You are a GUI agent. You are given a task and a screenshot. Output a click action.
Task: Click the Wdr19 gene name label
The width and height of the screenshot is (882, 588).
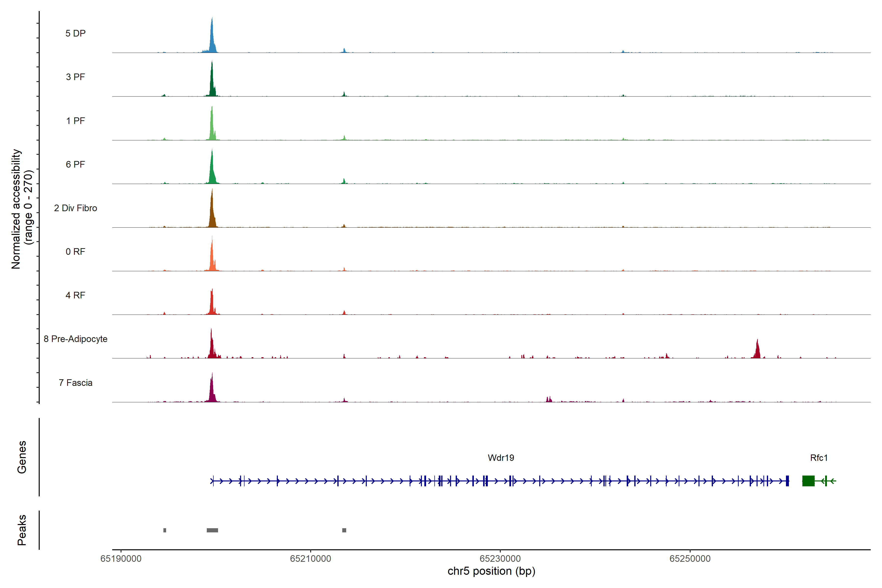tap(501, 458)
